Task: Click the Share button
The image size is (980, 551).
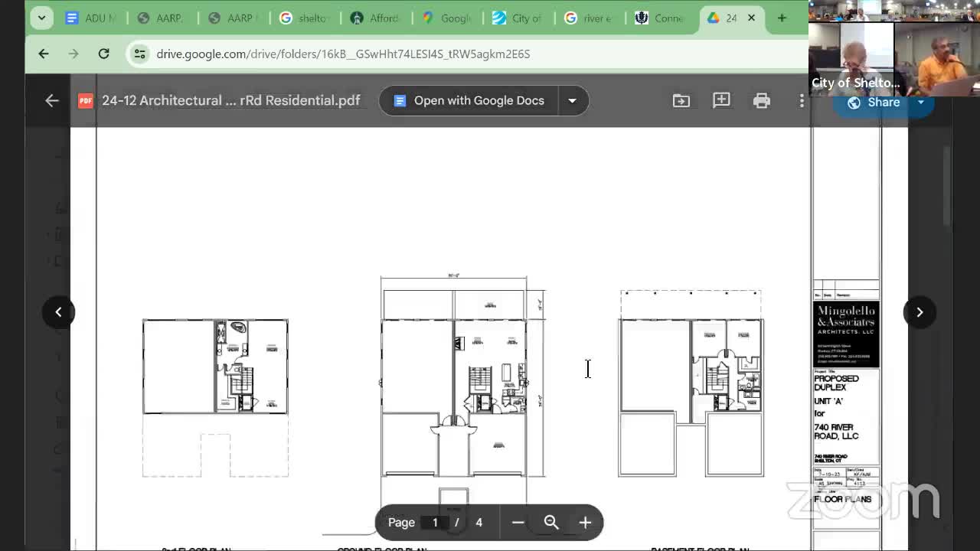Action: [x=874, y=103]
